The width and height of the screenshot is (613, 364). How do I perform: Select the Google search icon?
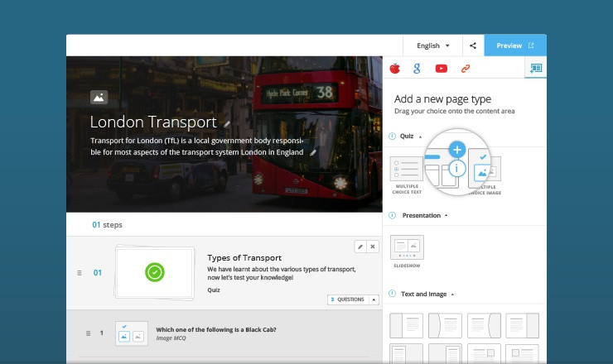click(x=418, y=69)
